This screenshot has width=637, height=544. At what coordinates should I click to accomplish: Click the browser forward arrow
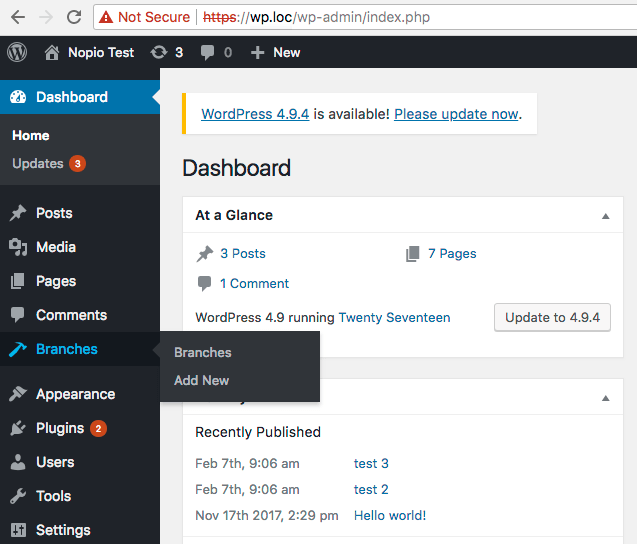pyautogui.click(x=46, y=17)
